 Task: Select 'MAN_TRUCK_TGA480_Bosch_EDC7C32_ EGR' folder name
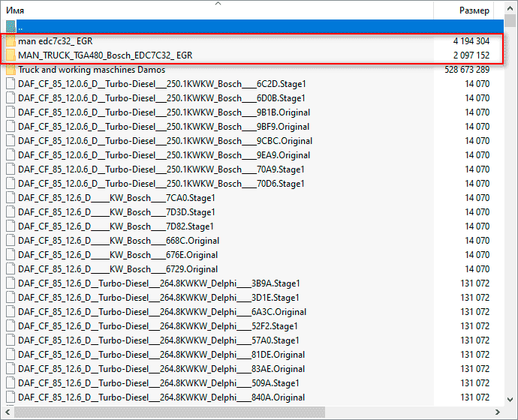coord(105,55)
